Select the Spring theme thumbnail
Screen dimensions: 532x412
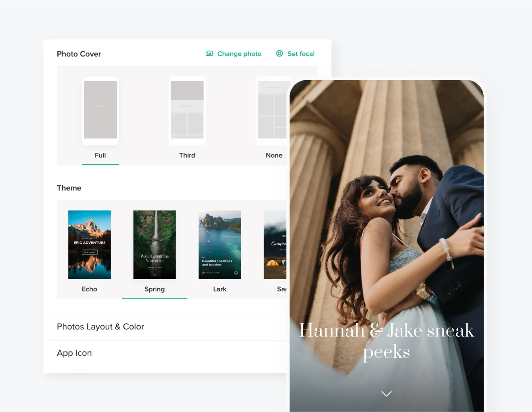point(154,245)
